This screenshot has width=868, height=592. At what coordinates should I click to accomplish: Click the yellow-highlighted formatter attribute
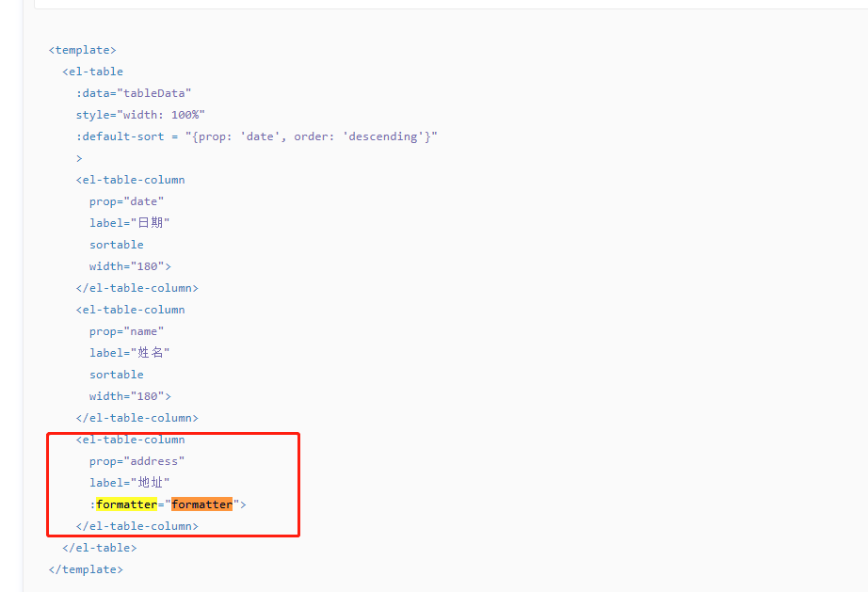(126, 504)
